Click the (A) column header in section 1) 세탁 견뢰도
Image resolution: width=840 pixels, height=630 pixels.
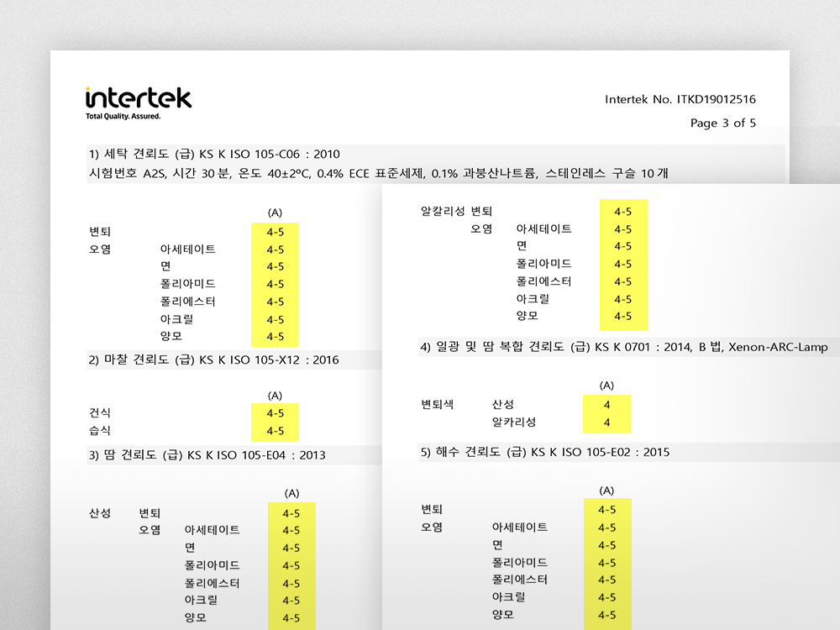pos(275,213)
